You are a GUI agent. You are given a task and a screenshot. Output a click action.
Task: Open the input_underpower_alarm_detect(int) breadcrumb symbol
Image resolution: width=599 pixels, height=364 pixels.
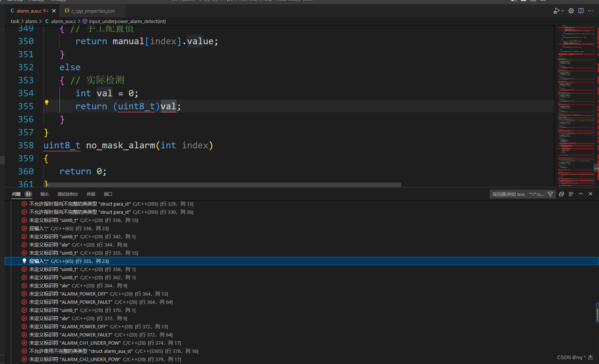(x=124, y=21)
